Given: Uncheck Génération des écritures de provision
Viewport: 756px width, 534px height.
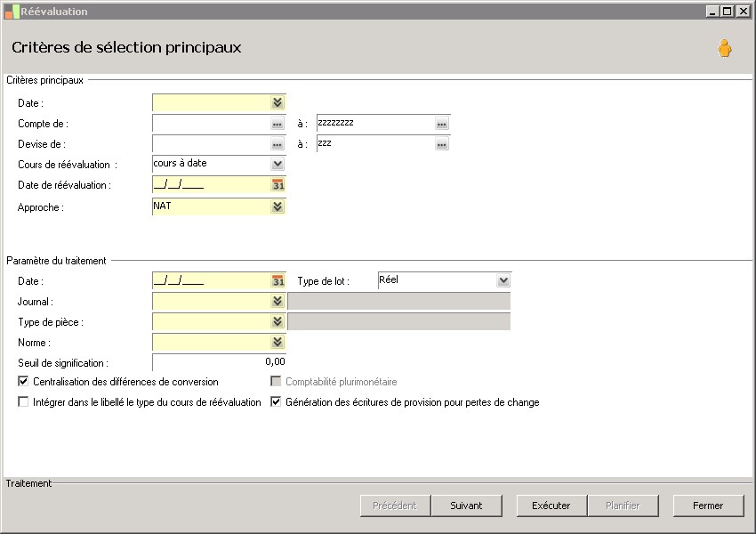Looking at the screenshot, I should click(x=276, y=402).
